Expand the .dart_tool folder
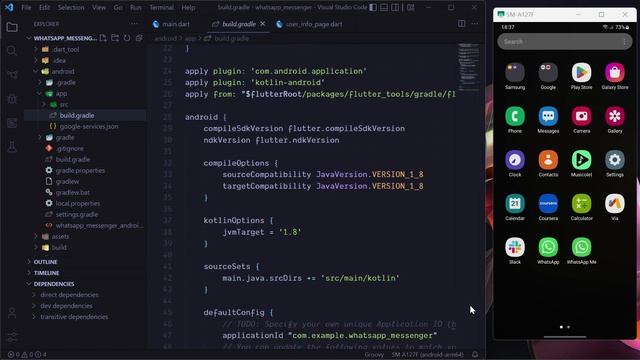The width and height of the screenshot is (640, 360). 85,49
